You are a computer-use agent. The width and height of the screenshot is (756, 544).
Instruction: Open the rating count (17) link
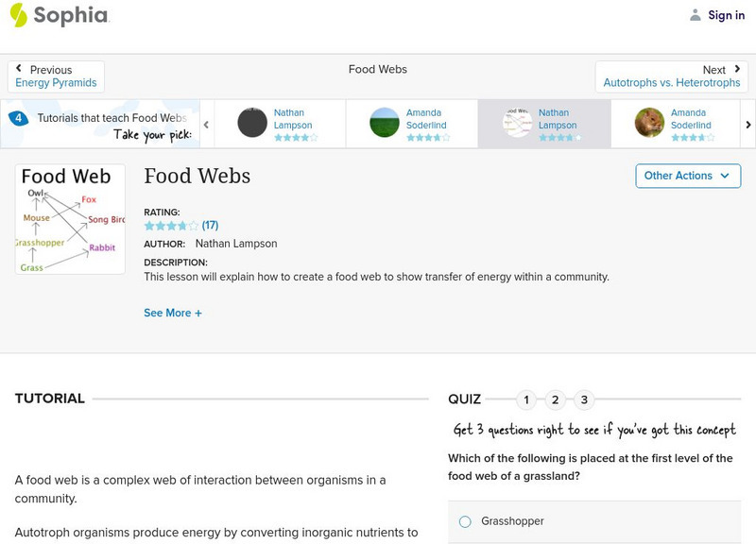210,226
